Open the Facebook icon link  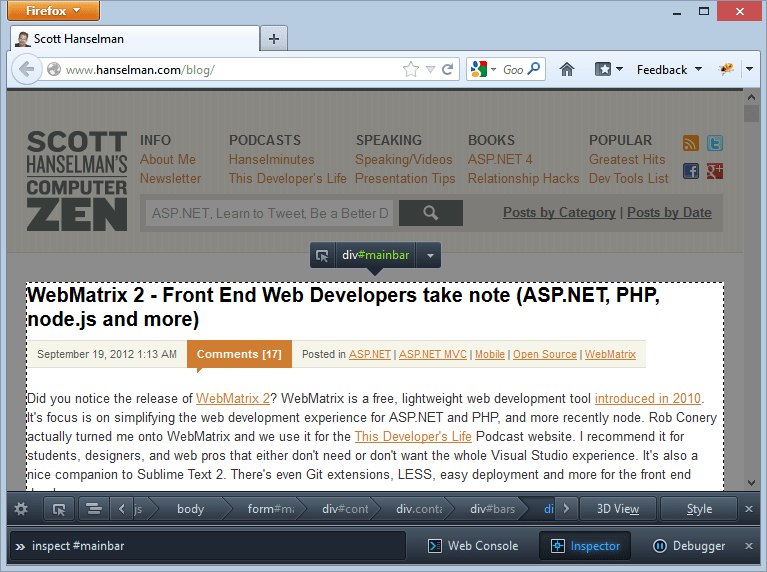point(691,171)
